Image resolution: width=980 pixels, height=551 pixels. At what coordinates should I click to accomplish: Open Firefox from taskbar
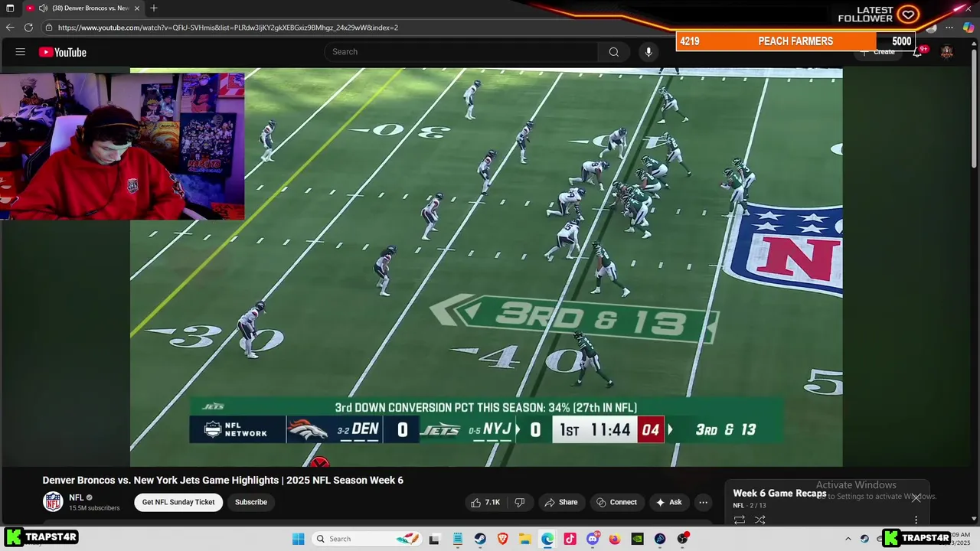click(x=615, y=539)
